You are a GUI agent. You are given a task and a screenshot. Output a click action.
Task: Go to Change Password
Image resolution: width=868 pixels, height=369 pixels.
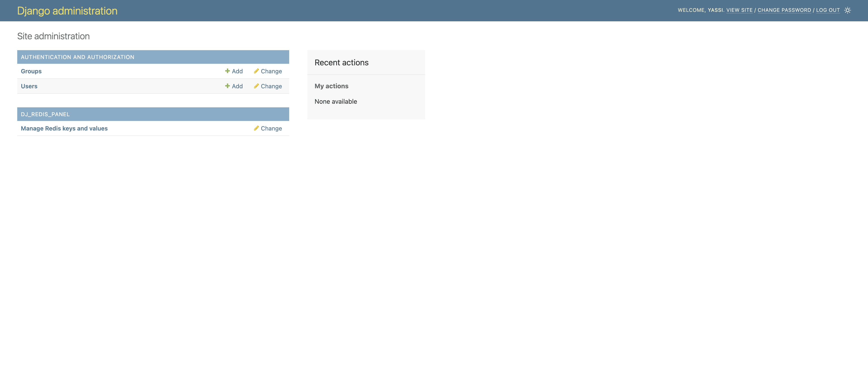point(784,10)
